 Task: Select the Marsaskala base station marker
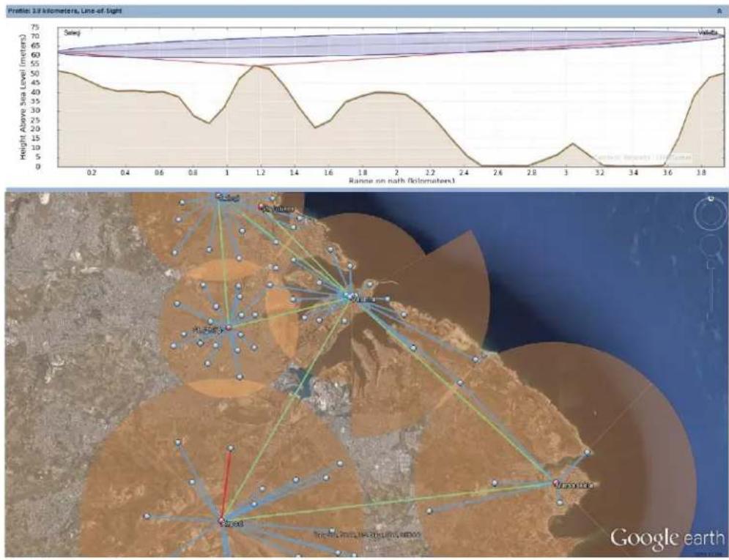click(556, 483)
